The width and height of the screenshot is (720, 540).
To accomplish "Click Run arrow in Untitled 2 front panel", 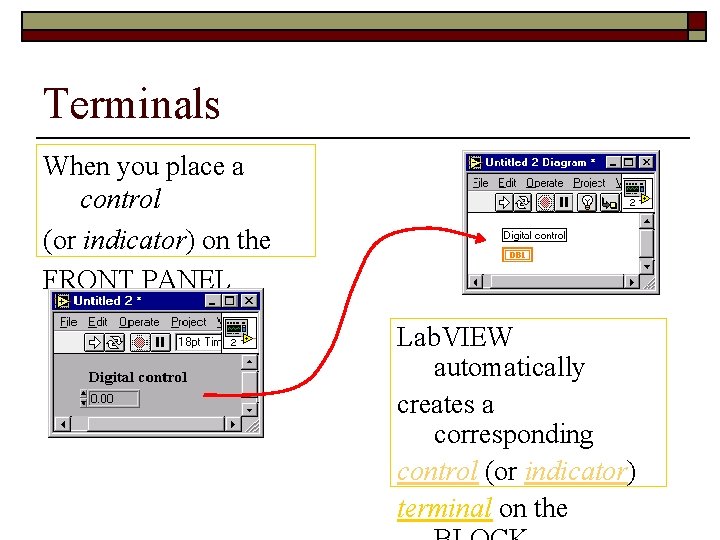I will (94, 343).
